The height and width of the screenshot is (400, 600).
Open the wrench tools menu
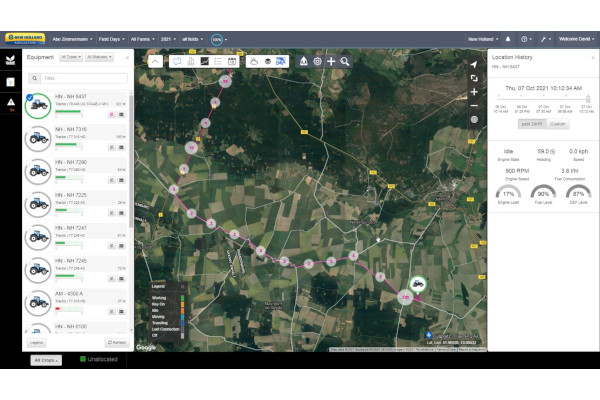(545, 39)
